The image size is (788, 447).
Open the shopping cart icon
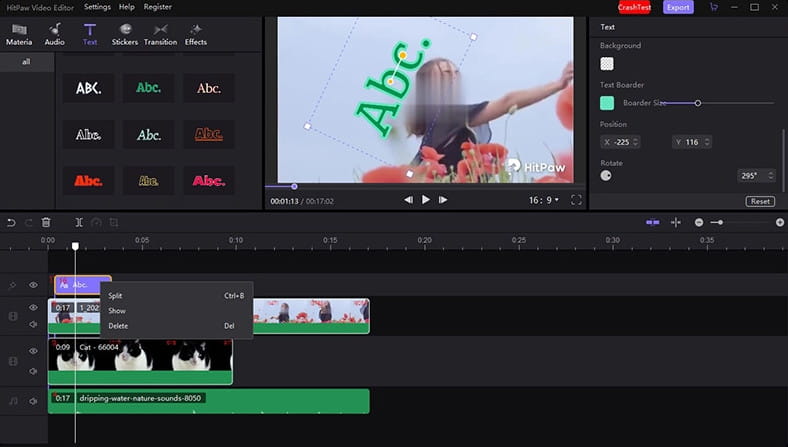tap(714, 7)
